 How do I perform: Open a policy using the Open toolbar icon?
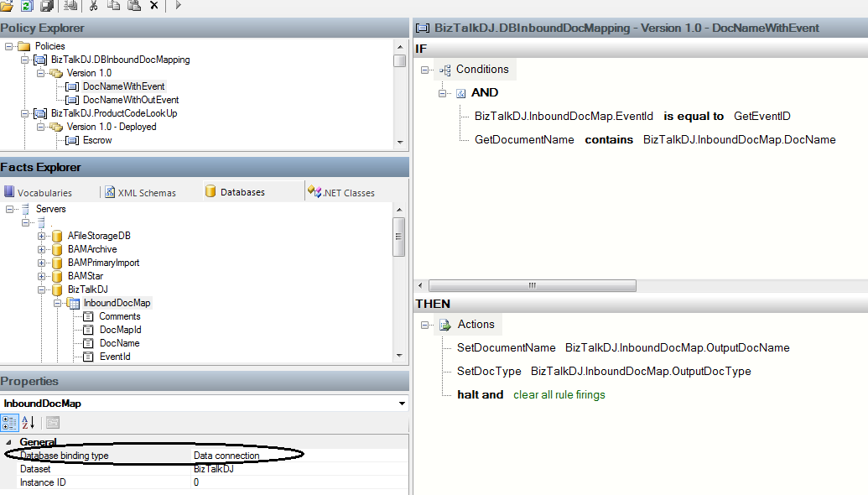click(x=7, y=6)
